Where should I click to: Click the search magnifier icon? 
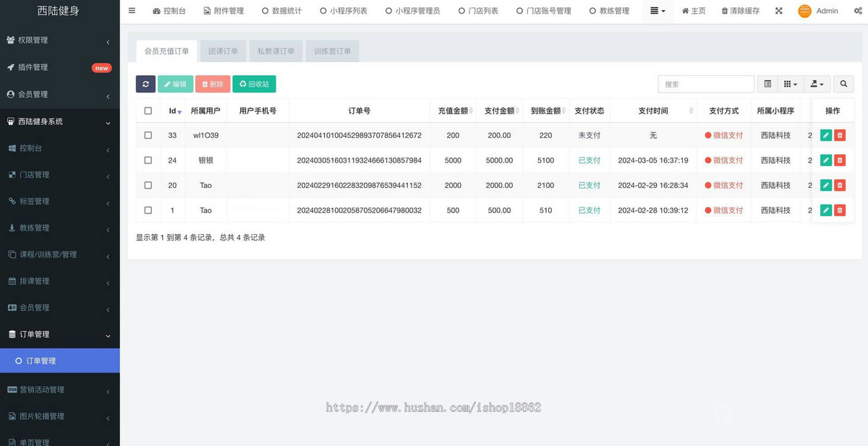[x=843, y=84]
